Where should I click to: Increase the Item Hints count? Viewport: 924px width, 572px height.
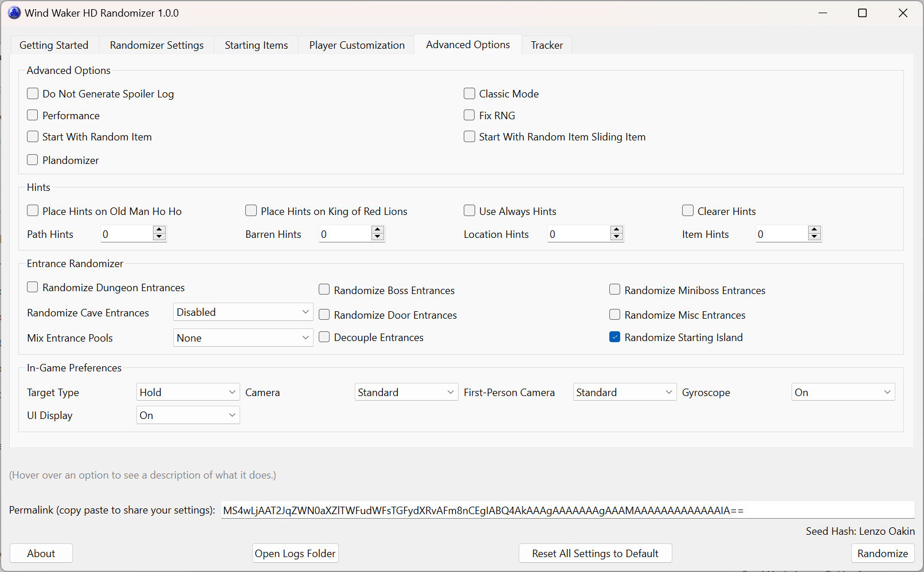pos(814,230)
